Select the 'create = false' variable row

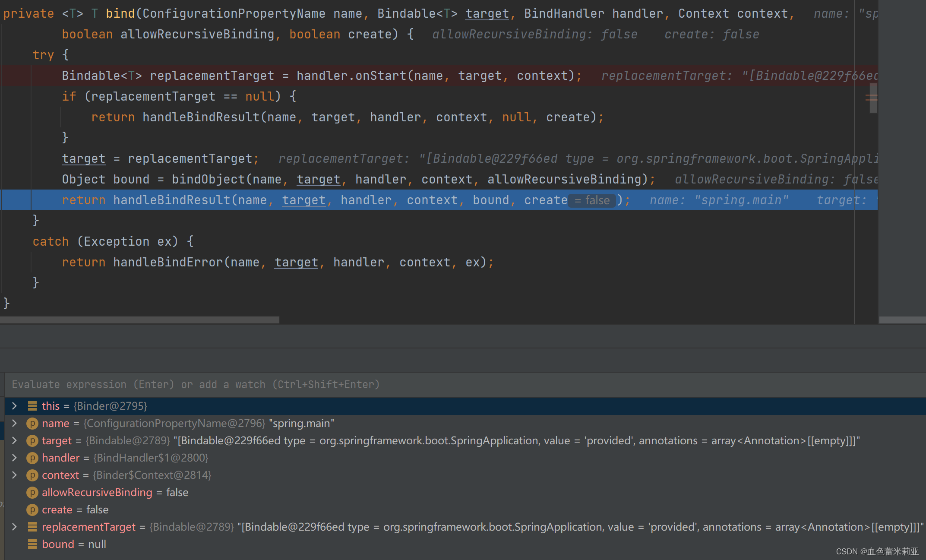pos(465,509)
